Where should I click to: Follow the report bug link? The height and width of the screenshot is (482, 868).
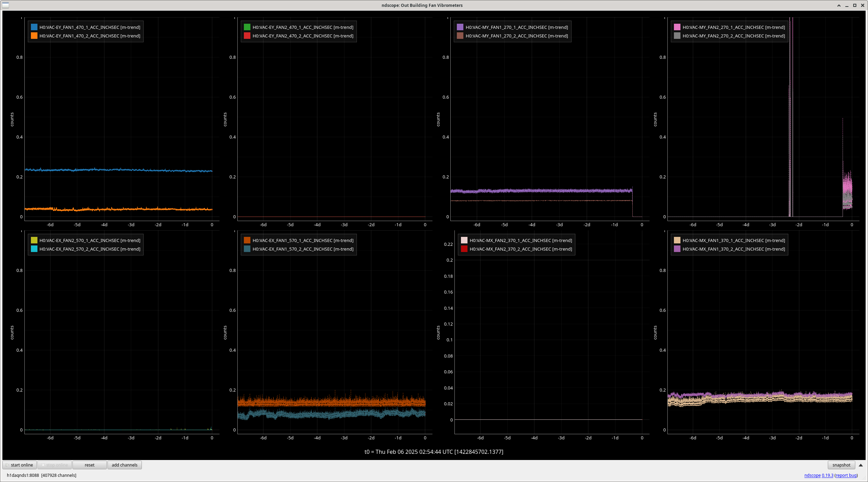(x=846, y=475)
